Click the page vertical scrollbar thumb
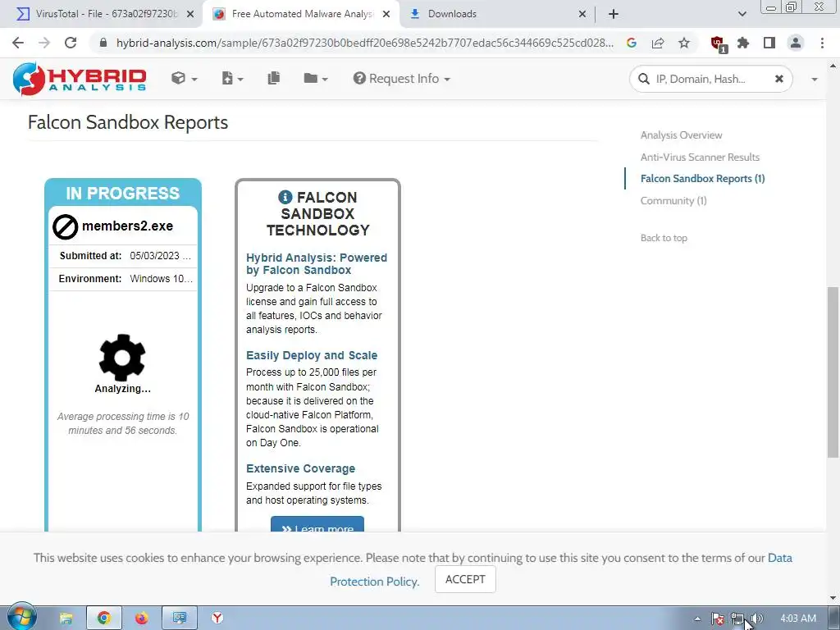840x630 pixels. [833, 372]
